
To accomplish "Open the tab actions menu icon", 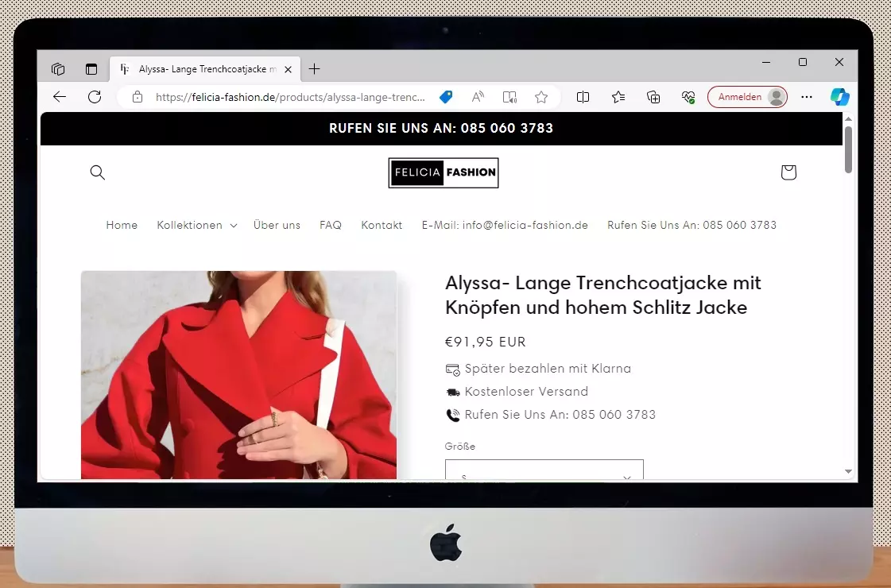I will (91, 69).
